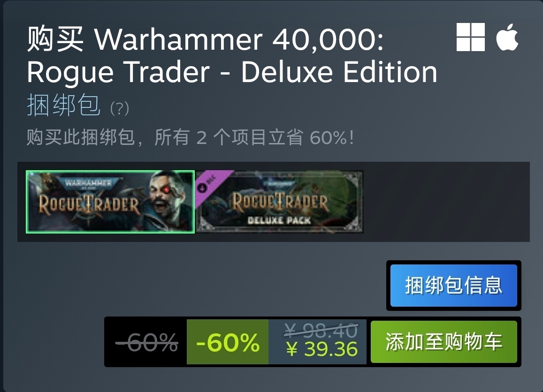Click the 添加至购物车 add to cart button
The image size is (543, 392).
444,342
